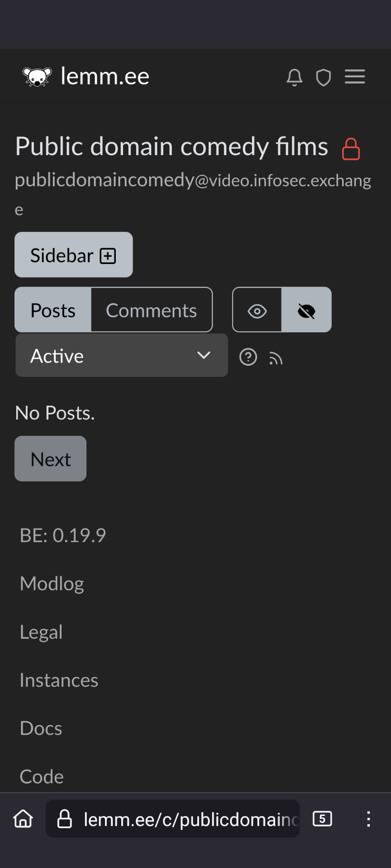
Task: Open the browser three-dot menu
Action: [x=368, y=819]
